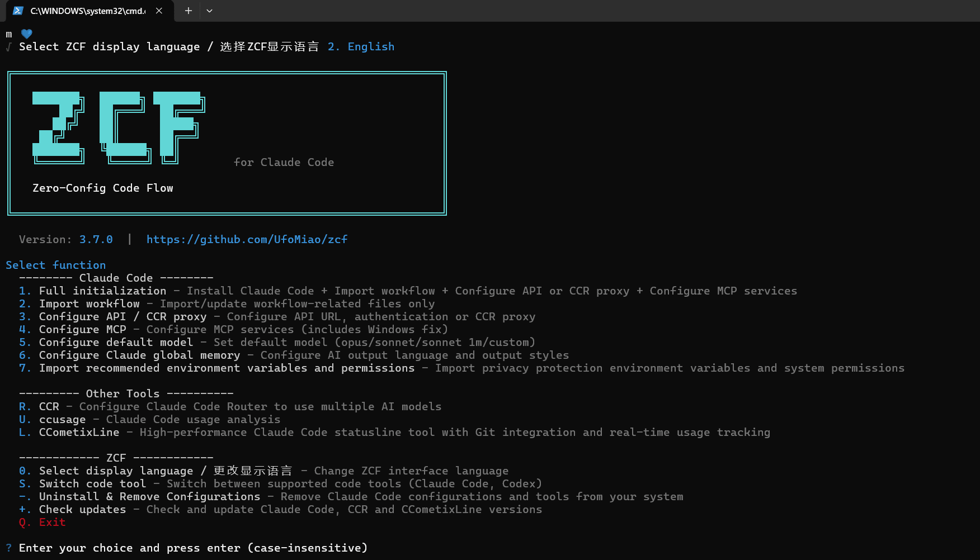Click '+. Check updates' option

point(280,509)
